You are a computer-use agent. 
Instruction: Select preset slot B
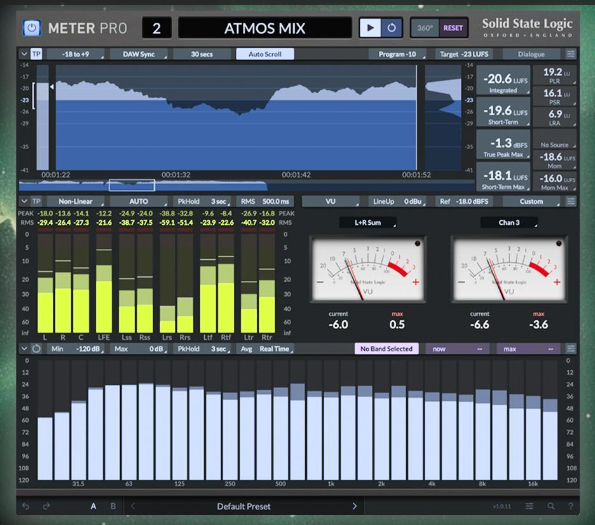pos(113,506)
